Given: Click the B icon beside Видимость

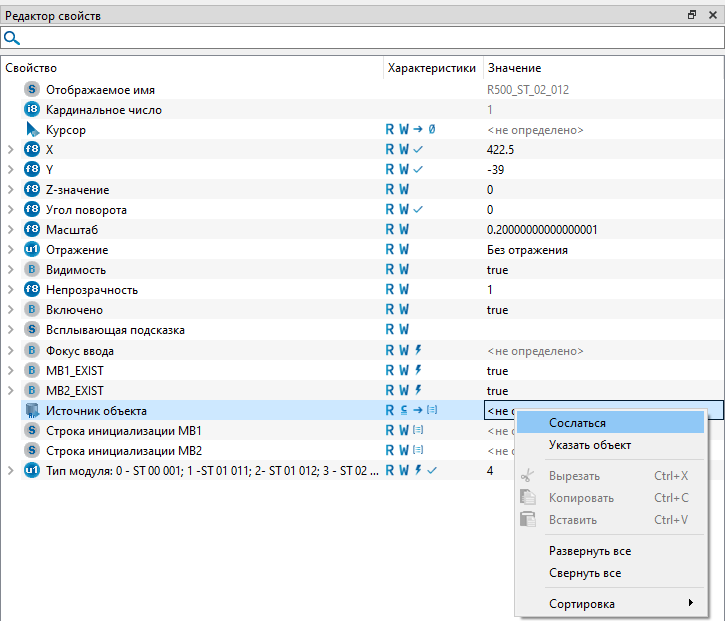Looking at the screenshot, I should (x=32, y=270).
